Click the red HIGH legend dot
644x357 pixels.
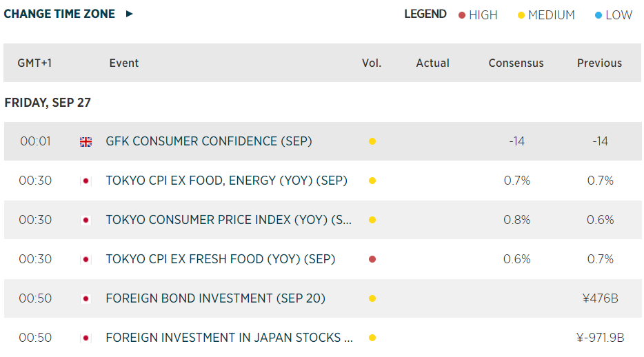point(462,15)
